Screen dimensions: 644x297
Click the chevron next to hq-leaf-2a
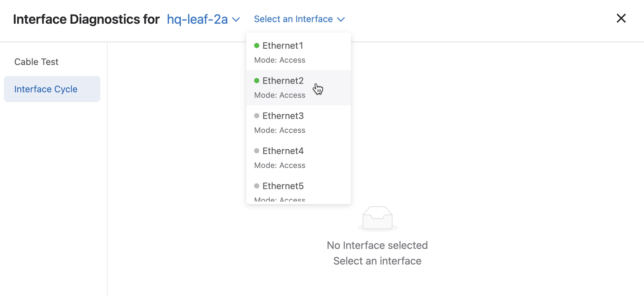pos(236,20)
